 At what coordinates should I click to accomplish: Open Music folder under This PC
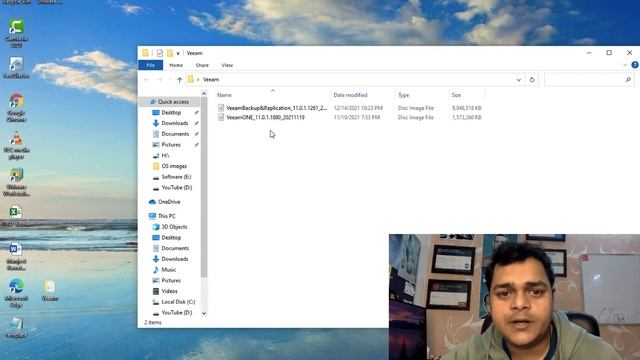pyautogui.click(x=169, y=270)
